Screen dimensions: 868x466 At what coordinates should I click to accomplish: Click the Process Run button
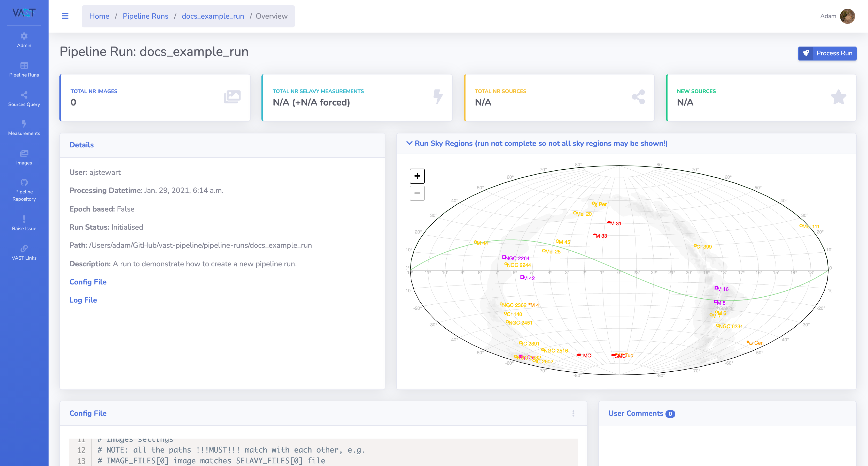(x=827, y=53)
